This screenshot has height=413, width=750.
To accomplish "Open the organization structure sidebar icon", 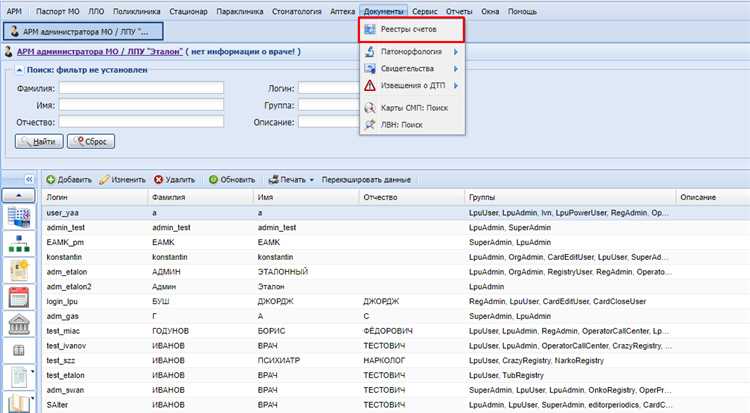I will (19, 242).
